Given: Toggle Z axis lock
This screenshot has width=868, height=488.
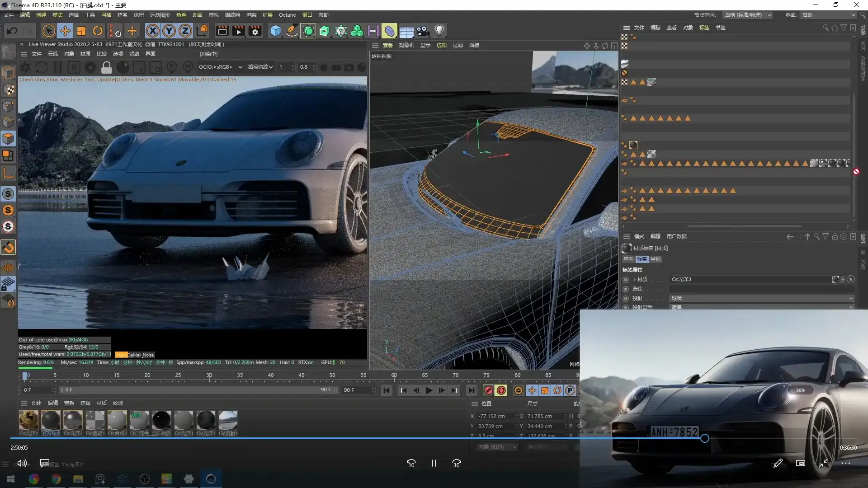Looking at the screenshot, I should 185,31.
